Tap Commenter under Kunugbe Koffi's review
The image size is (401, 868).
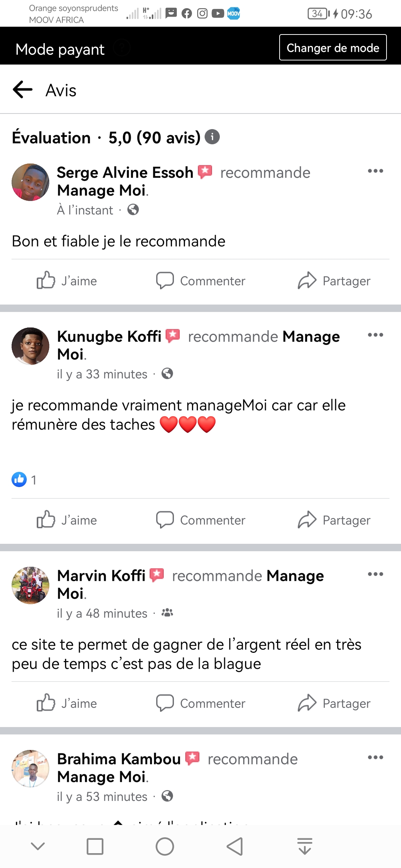[x=201, y=520]
